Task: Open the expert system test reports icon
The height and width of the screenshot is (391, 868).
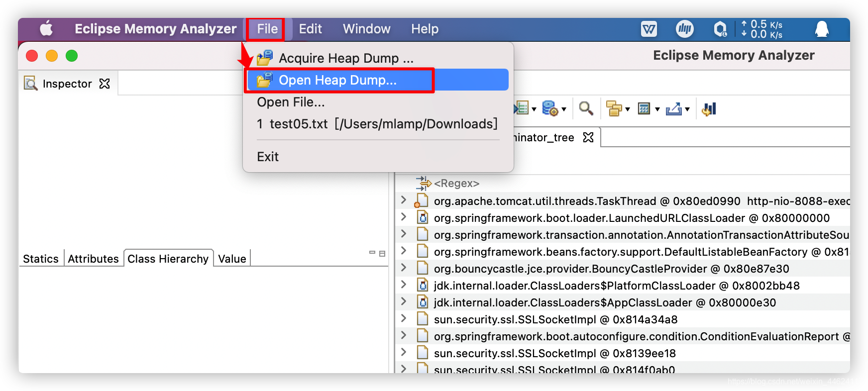Action: point(522,108)
